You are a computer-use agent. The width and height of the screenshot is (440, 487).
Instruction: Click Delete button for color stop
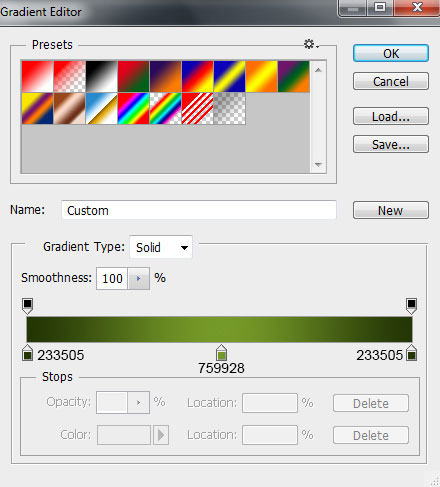point(371,435)
